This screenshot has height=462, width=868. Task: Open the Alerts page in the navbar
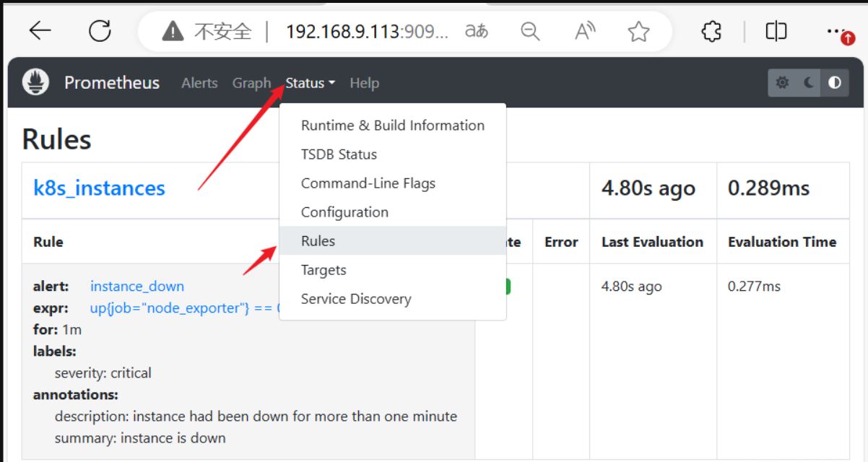199,83
